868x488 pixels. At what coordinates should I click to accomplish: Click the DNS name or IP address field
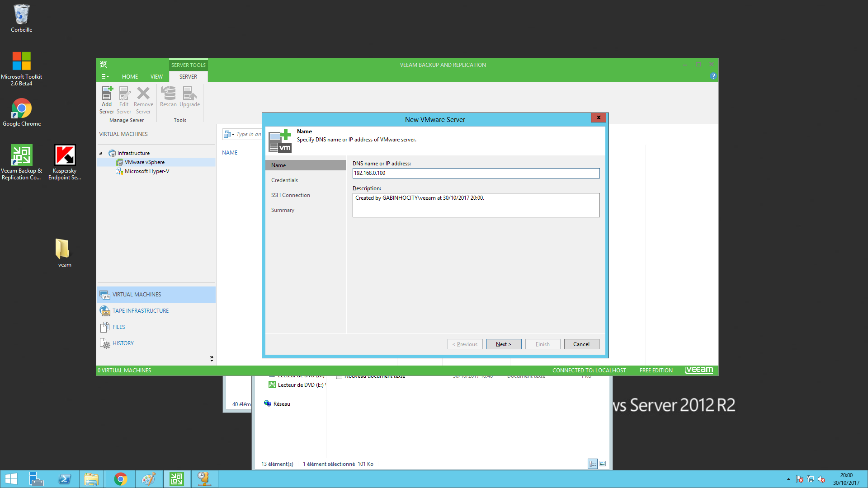click(x=476, y=173)
